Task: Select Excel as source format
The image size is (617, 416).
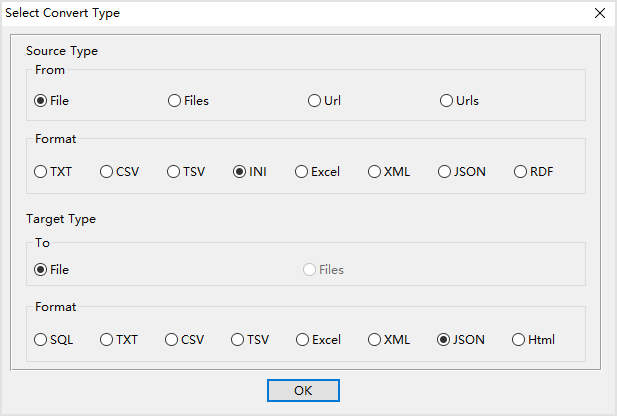Action: (x=302, y=171)
